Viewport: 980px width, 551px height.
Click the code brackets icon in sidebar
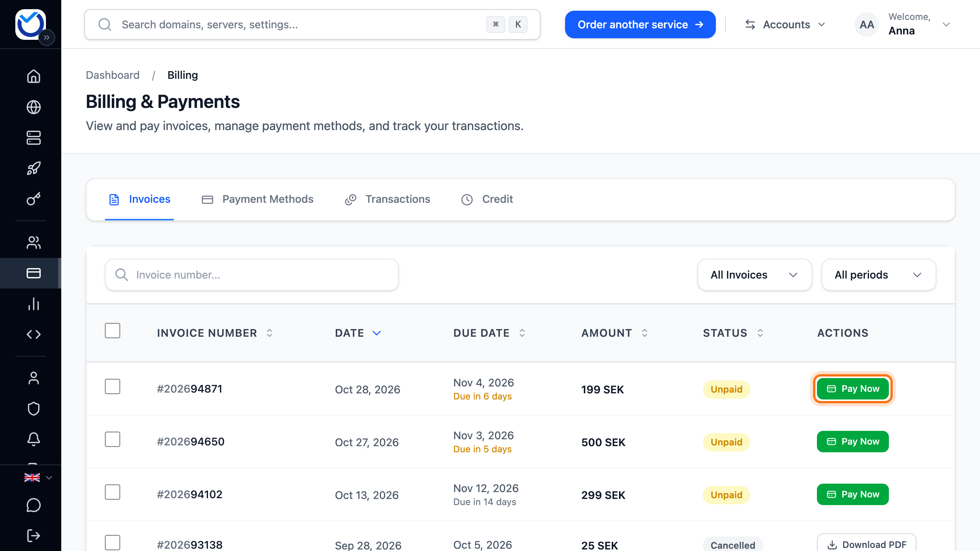coord(34,334)
